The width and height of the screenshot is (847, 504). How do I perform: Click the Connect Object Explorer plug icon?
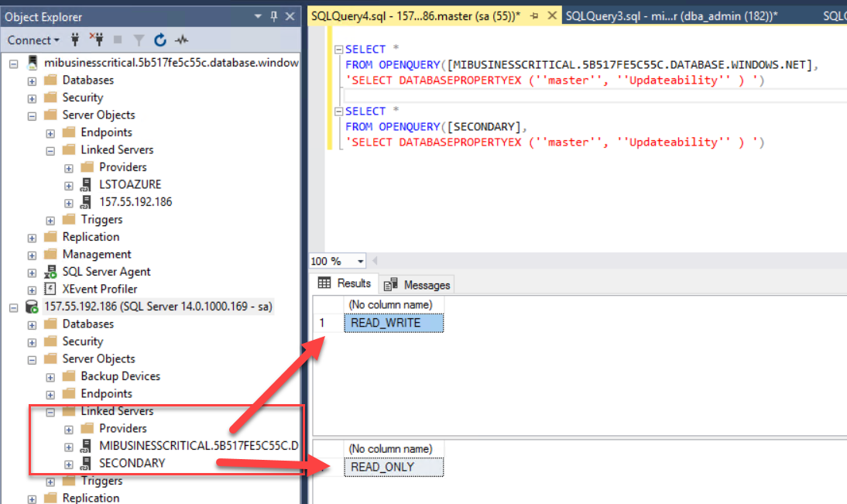tap(76, 39)
